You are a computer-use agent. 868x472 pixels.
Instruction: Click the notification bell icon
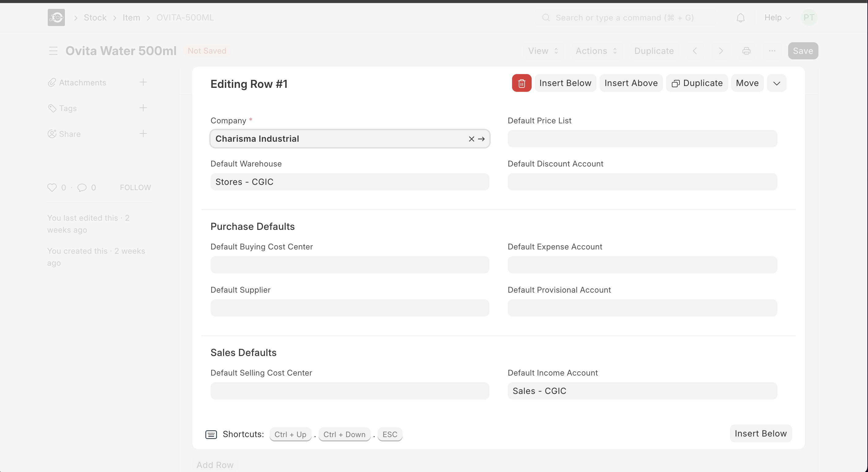click(740, 17)
